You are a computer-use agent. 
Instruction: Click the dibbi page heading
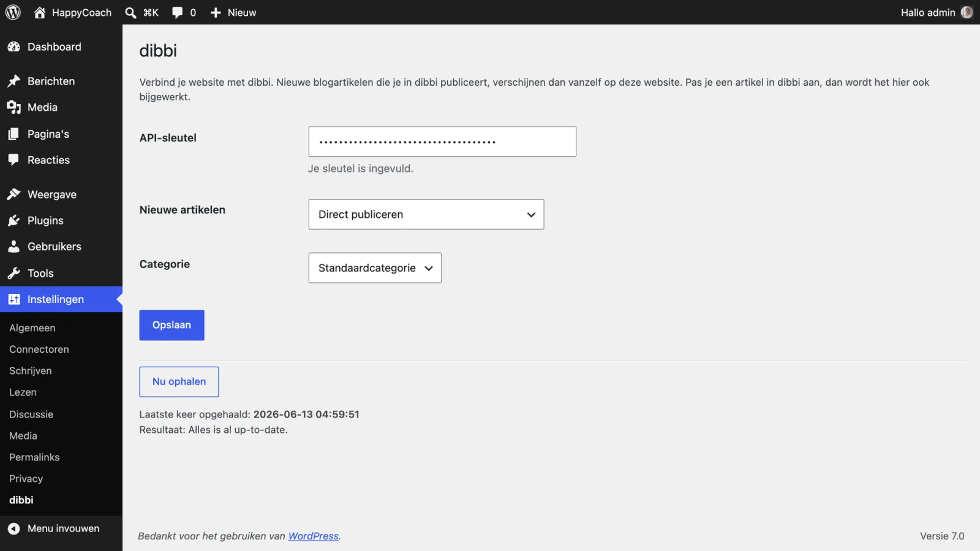tap(158, 50)
